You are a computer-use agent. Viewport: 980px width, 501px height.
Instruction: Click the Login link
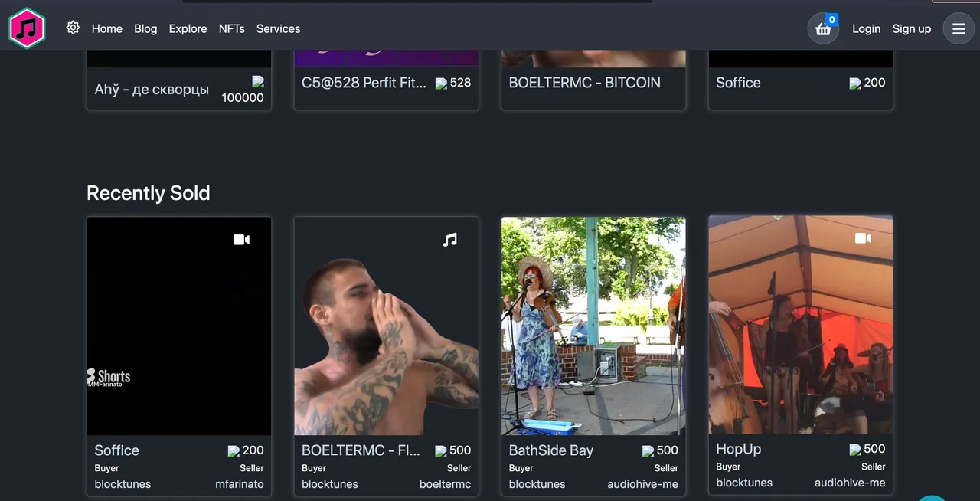(x=866, y=28)
